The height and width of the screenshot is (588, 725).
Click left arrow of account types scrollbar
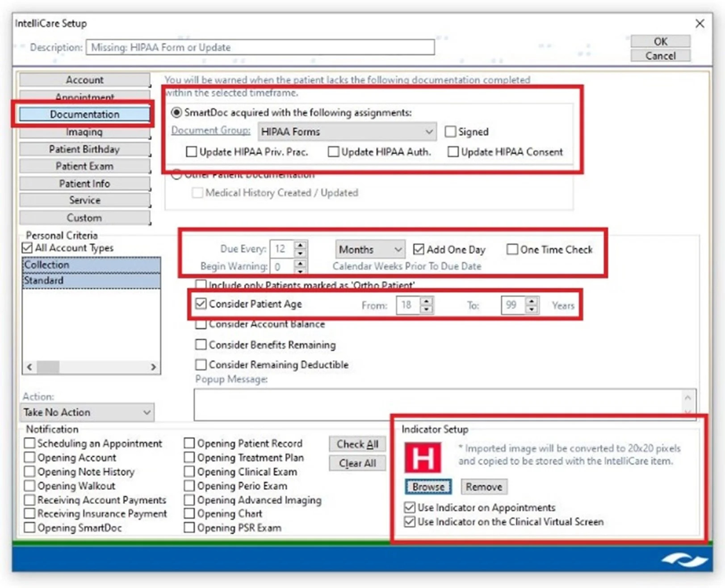coord(29,367)
